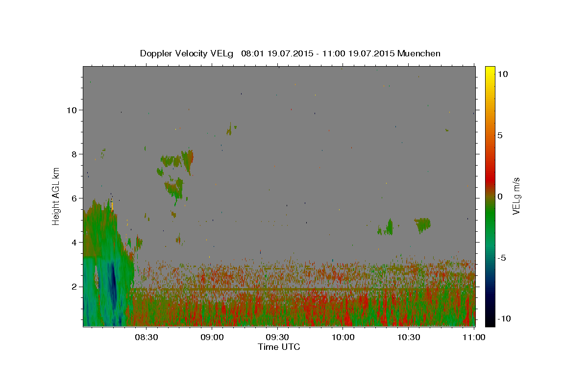Image resolution: width=588 pixels, height=392 pixels.
Task: Click the horizontal band at 2 km height
Action: tap(304, 290)
